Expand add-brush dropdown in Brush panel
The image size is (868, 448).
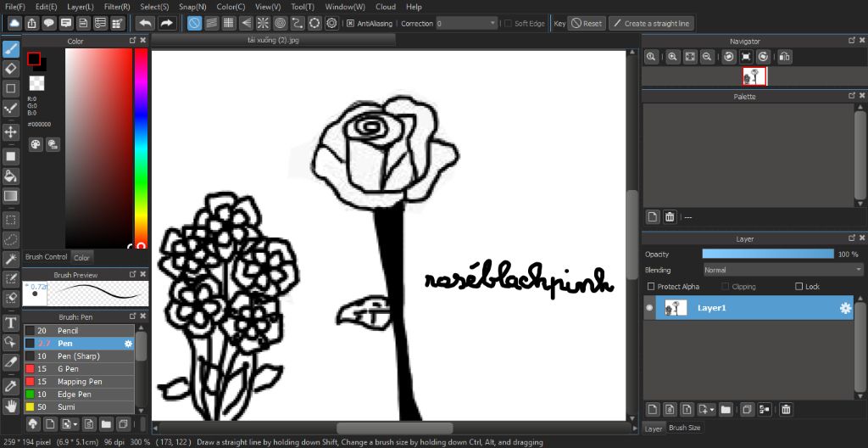[75, 424]
